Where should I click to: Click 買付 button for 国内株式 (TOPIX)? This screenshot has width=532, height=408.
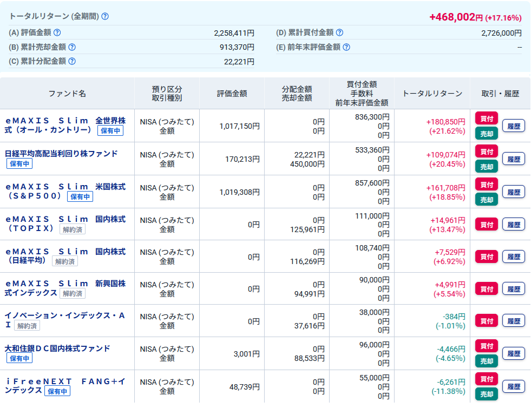pyautogui.click(x=487, y=225)
